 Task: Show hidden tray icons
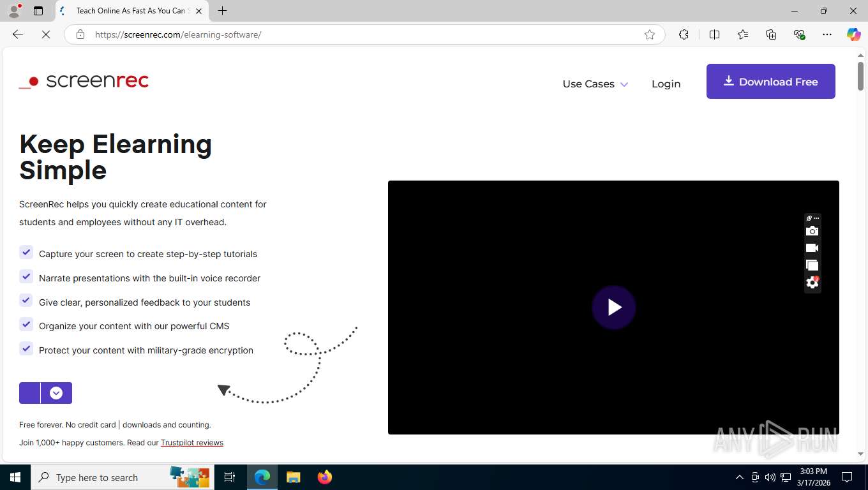coord(740,477)
